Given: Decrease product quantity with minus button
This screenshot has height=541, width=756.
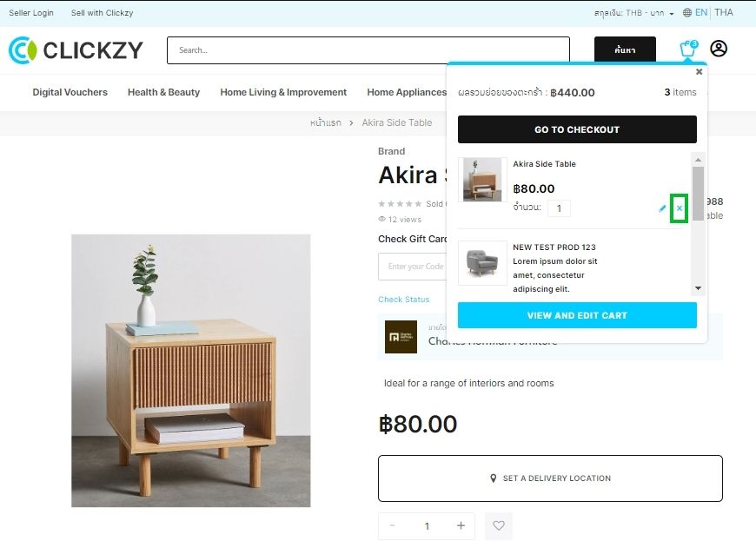Looking at the screenshot, I should click(392, 525).
